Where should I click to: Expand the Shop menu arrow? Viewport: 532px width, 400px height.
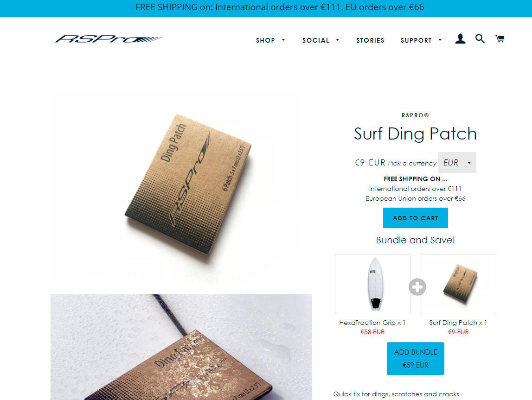click(x=283, y=40)
